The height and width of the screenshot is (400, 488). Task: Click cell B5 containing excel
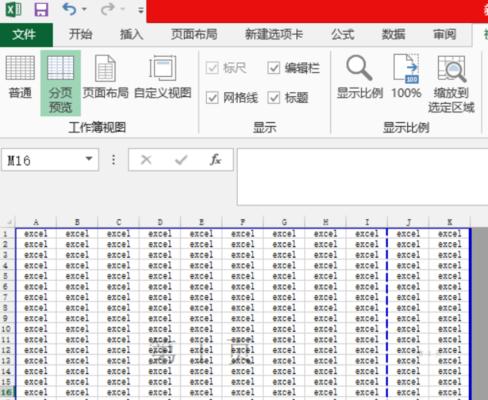(77, 276)
